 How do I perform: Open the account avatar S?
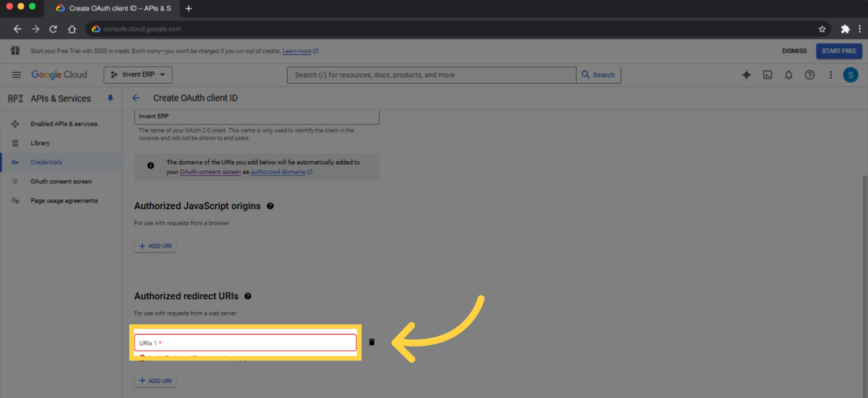(851, 75)
